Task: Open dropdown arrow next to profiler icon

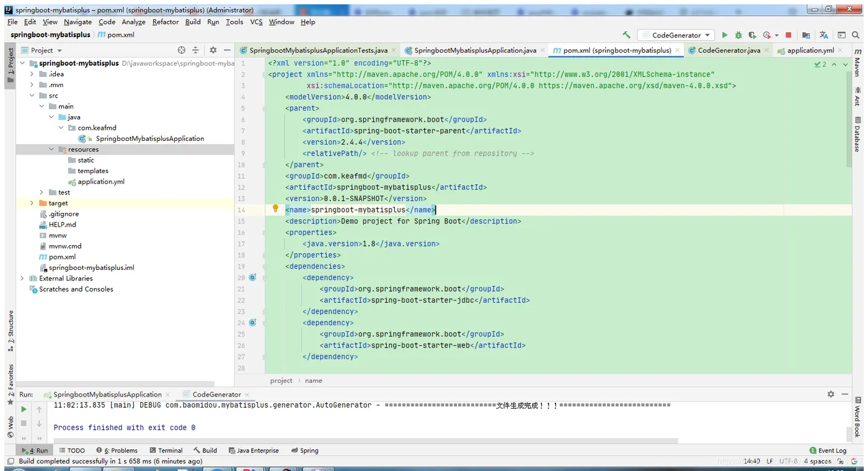Action: (776, 35)
